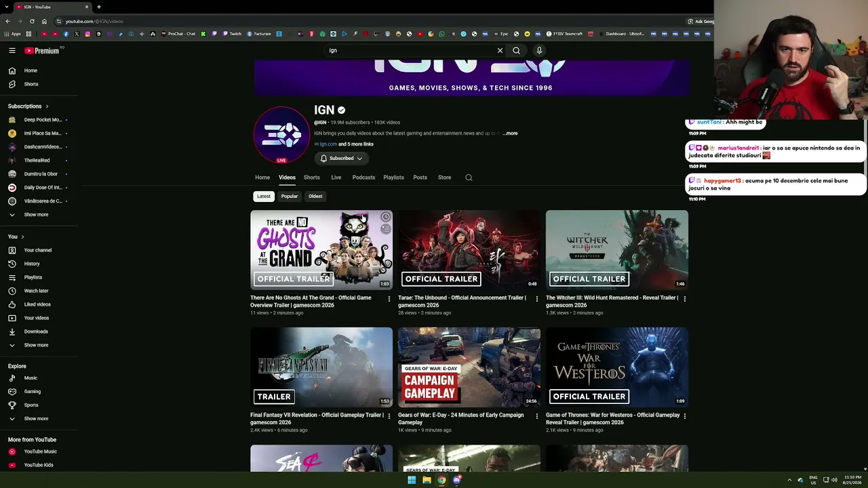
Task: Open the Subscribed notification dropdown
Action: click(341, 159)
